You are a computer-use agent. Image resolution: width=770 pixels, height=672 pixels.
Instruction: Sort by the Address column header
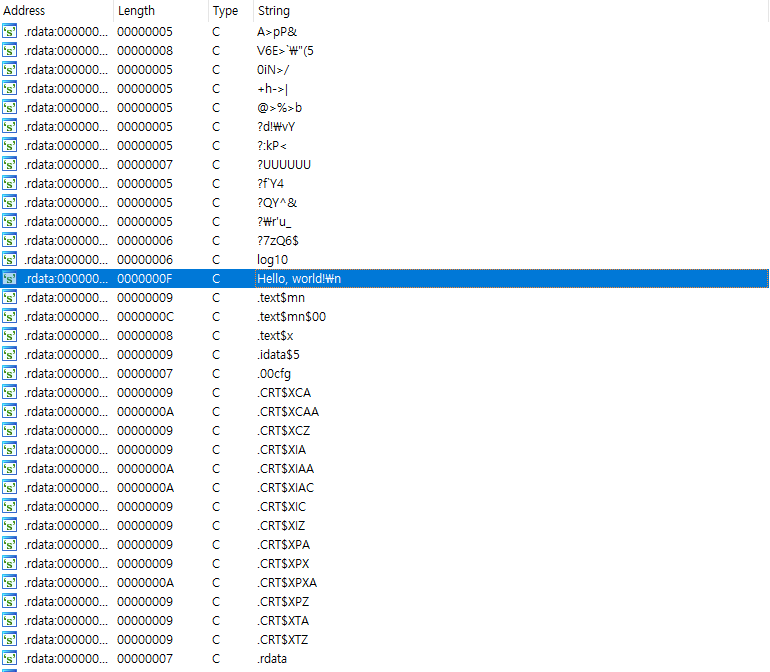coord(56,10)
